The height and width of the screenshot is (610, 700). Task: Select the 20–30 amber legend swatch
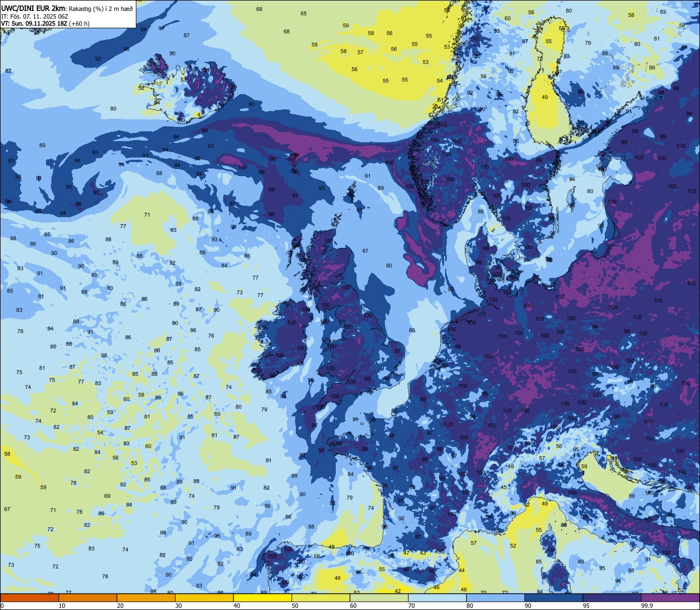pyautogui.click(x=146, y=597)
